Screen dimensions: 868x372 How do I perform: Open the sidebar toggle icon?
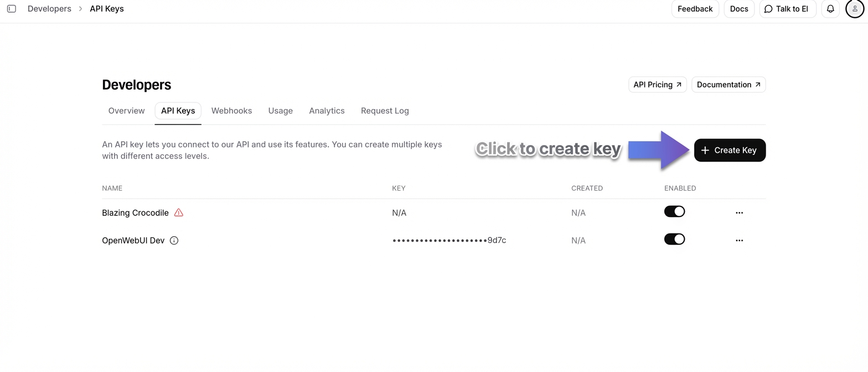[12, 8]
